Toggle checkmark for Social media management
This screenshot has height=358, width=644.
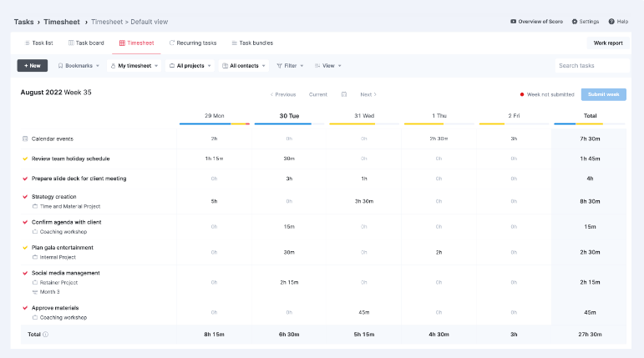pos(25,273)
